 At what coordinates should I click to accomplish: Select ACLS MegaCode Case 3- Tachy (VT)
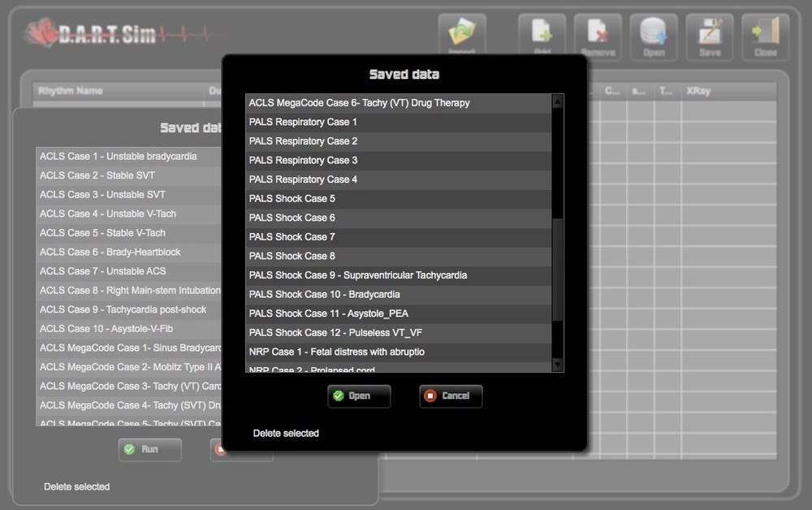129,387
